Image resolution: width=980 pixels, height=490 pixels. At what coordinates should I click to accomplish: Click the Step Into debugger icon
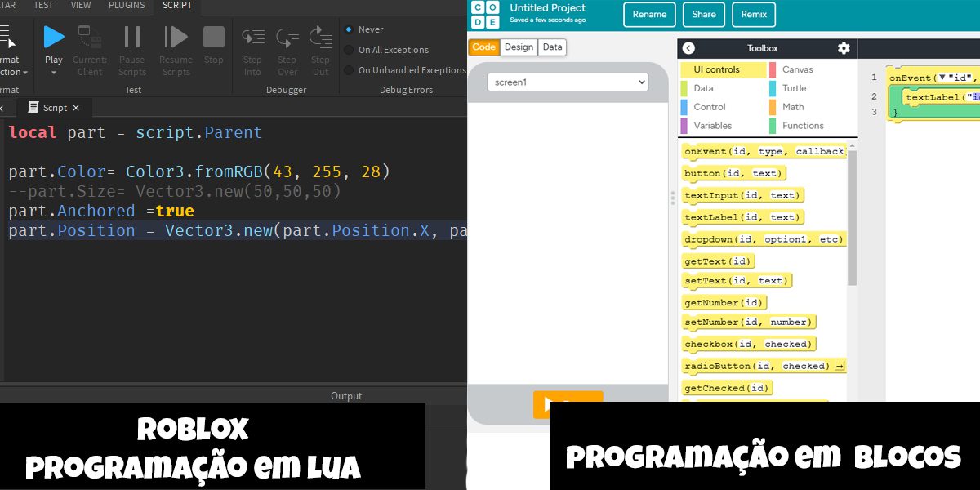[253, 38]
